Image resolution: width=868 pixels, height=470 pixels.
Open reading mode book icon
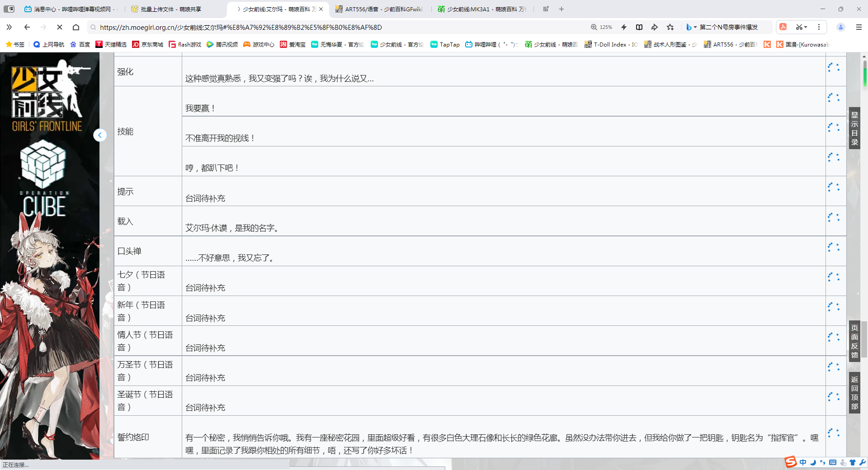click(639, 27)
